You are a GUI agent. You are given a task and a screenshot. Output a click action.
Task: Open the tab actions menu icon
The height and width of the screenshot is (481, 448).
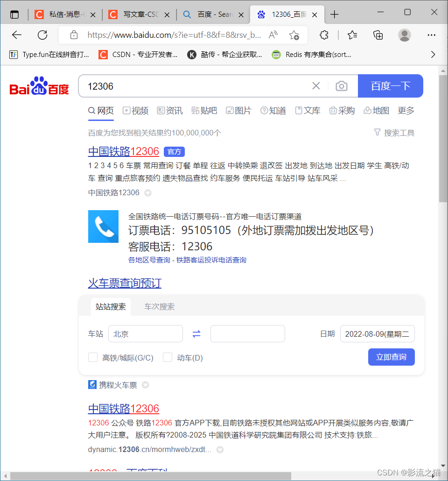[14, 14]
